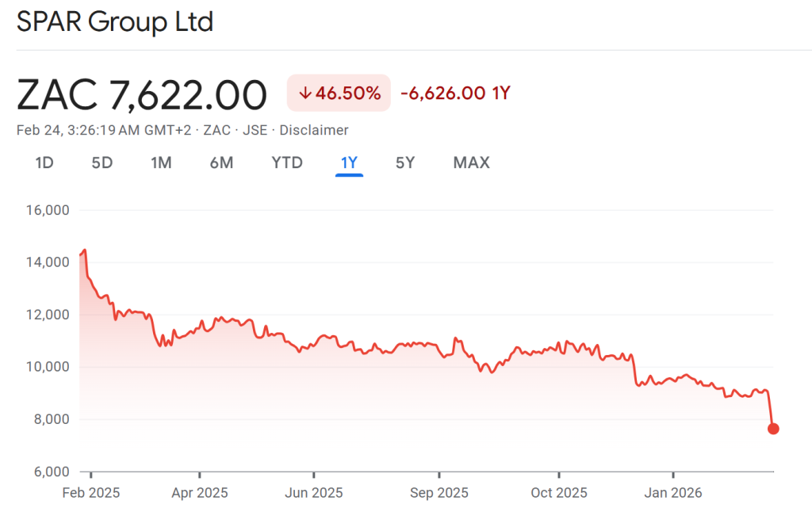Click the SPAR Group Ltd title
The width and height of the screenshot is (812, 508).
pos(115,22)
